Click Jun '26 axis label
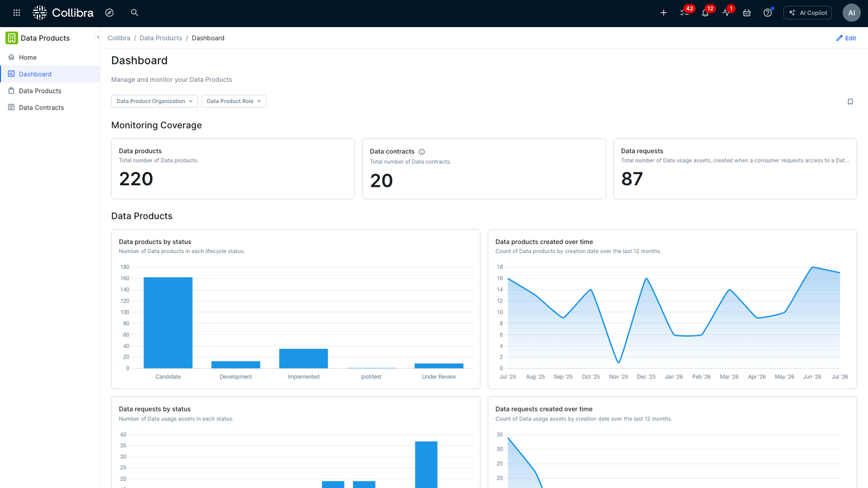 pos(812,377)
